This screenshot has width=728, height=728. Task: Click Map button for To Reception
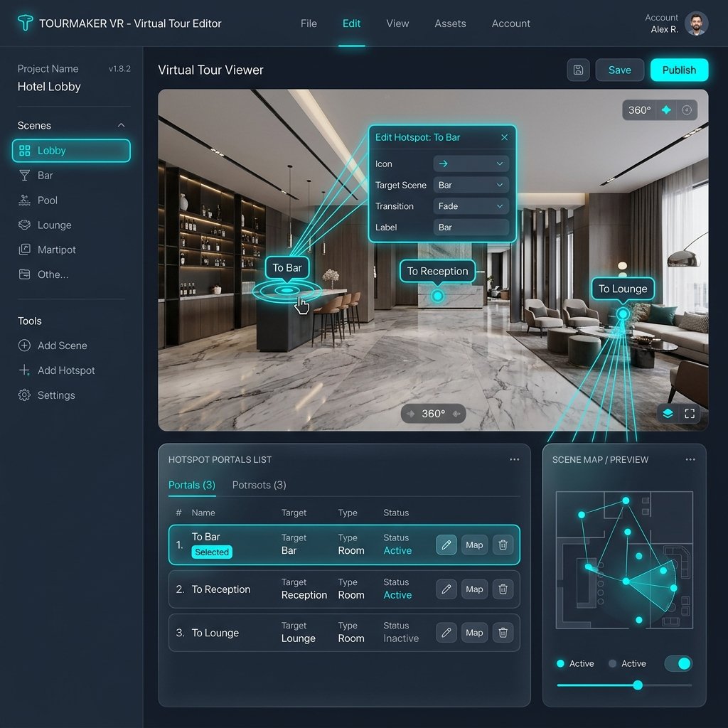point(474,589)
